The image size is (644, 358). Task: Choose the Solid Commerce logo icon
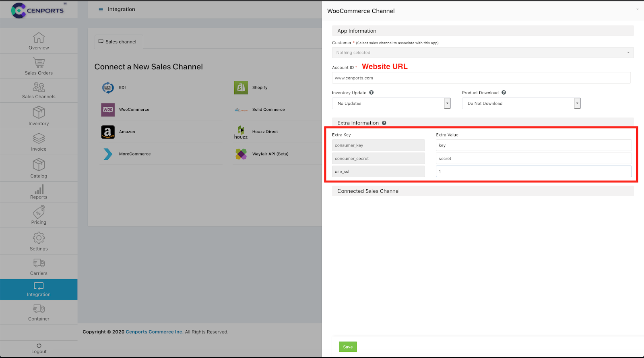241,110
